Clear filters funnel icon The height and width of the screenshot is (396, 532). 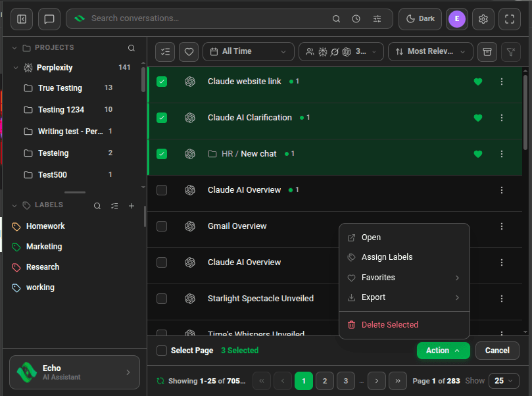tap(510, 52)
